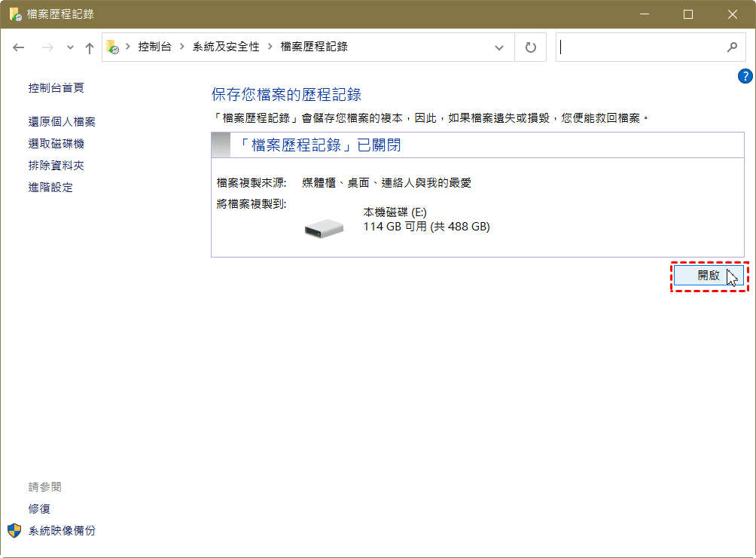Click the 保存您檔案的歷程記錄 heading

(286, 95)
